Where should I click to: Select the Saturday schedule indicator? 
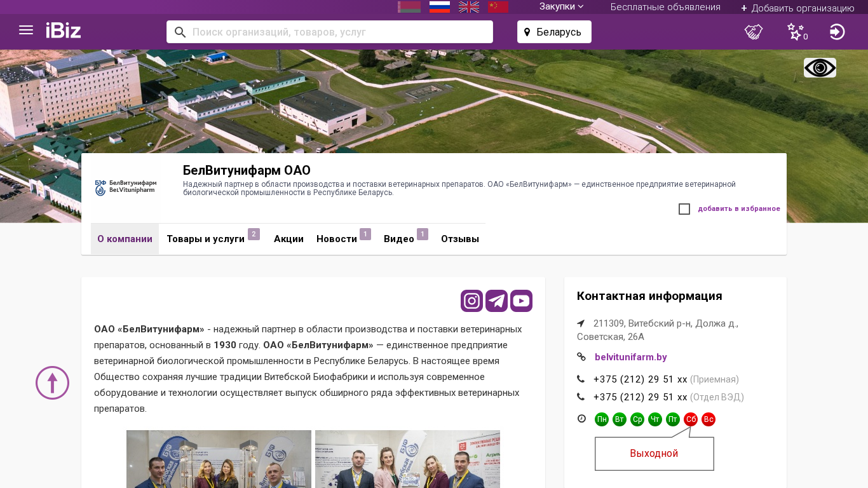(x=691, y=419)
